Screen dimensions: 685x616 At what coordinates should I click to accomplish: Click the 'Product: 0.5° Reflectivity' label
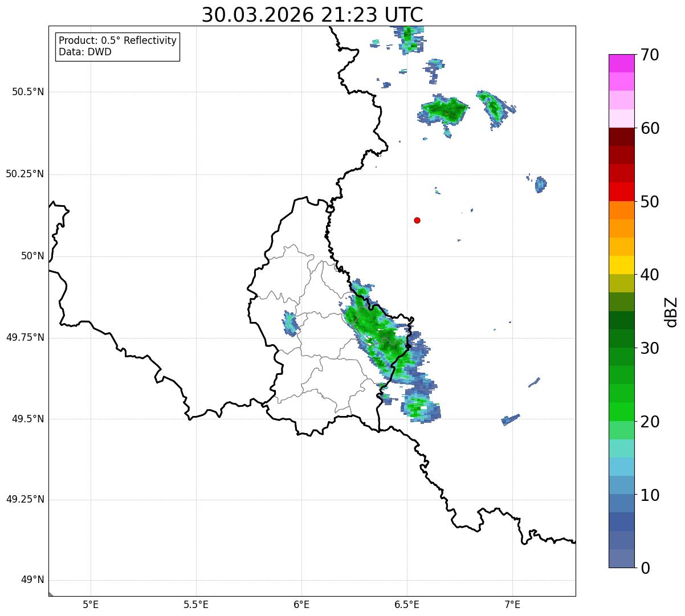click(x=117, y=41)
